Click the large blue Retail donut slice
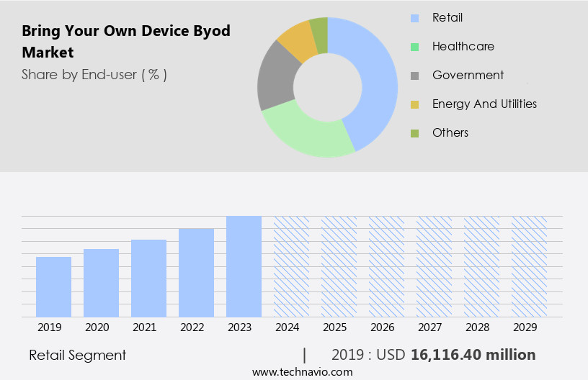The width and height of the screenshot is (588, 380). click(x=374, y=79)
